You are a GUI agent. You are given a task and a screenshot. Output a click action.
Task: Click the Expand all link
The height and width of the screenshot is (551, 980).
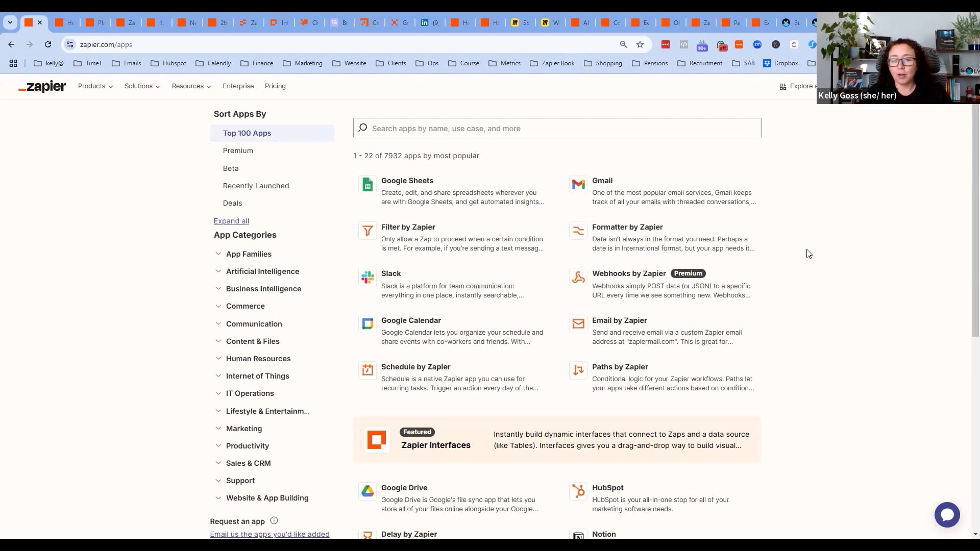(x=231, y=221)
